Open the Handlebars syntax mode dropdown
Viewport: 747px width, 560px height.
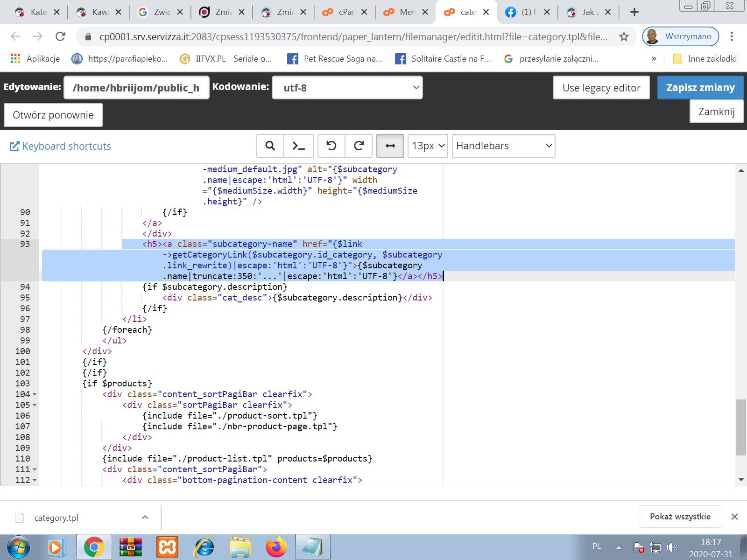(x=503, y=146)
